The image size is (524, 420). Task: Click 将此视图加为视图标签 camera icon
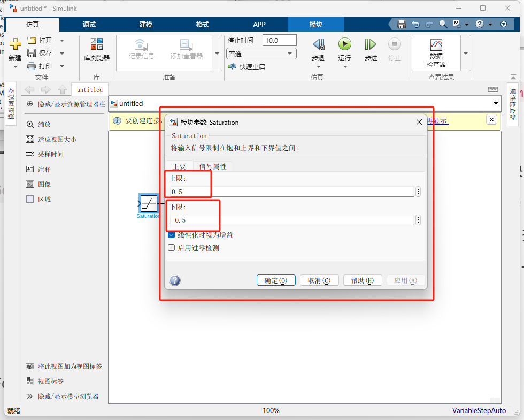pos(30,366)
